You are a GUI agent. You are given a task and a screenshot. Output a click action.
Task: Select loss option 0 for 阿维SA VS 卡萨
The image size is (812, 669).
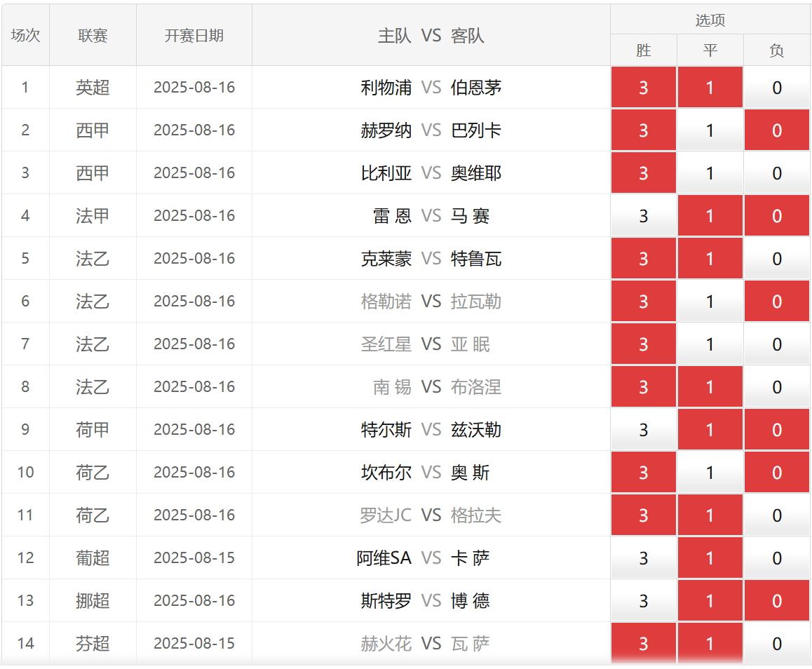(777, 558)
